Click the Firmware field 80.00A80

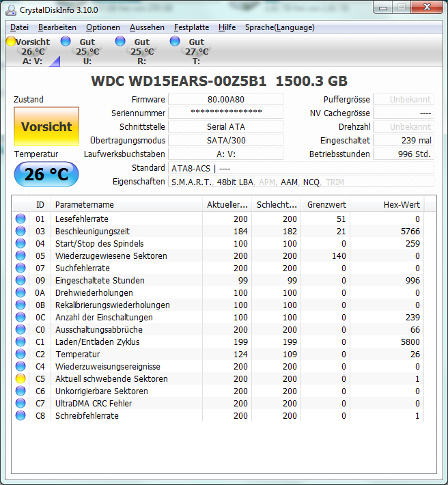tap(226, 99)
